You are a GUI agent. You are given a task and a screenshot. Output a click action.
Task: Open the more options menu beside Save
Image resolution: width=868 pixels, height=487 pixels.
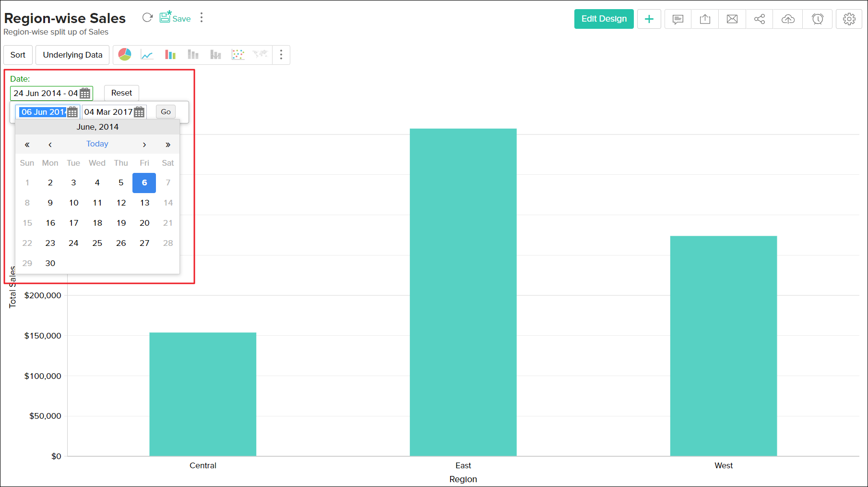[202, 17]
